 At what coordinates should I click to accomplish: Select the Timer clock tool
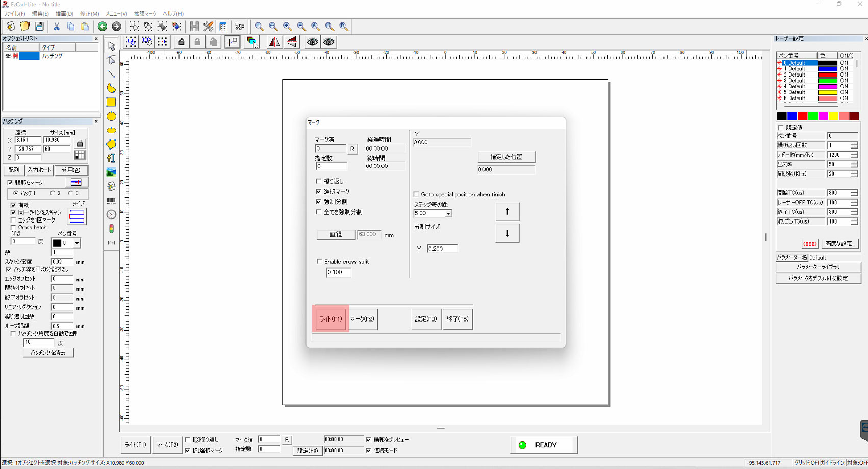point(111,215)
